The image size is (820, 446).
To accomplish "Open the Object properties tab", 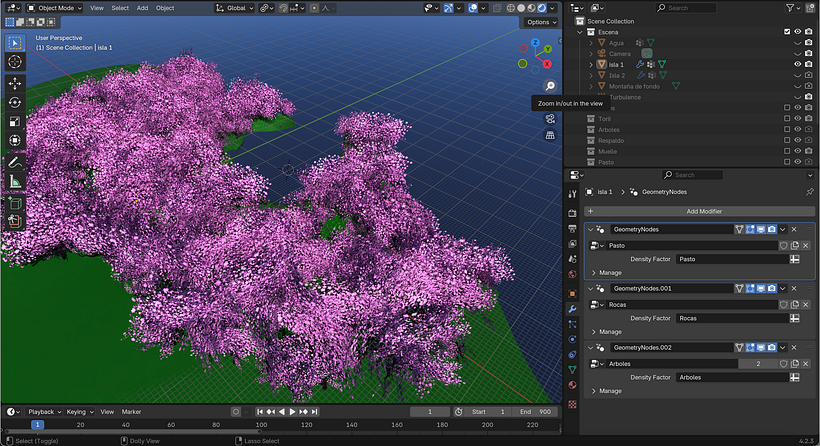I will (572, 293).
